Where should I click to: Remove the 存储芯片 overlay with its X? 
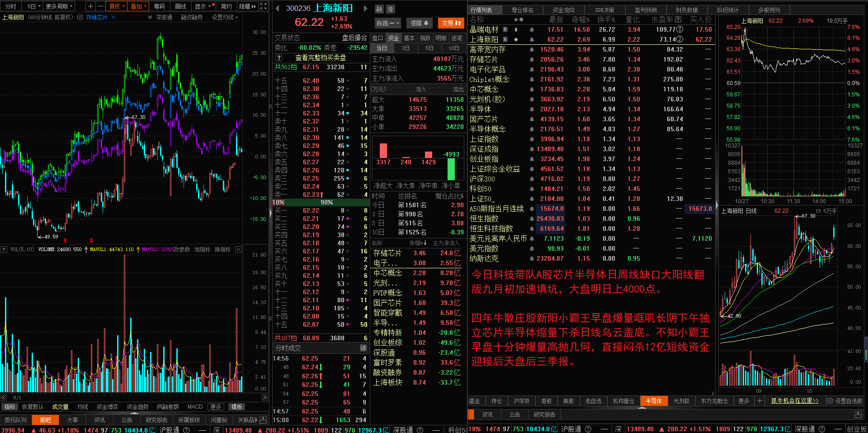(x=113, y=17)
